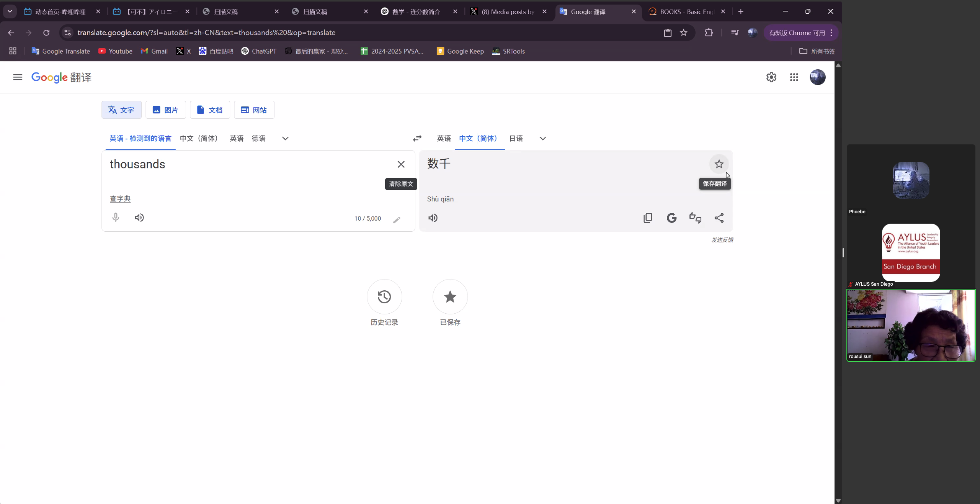View site information icon in address bar

67,33
